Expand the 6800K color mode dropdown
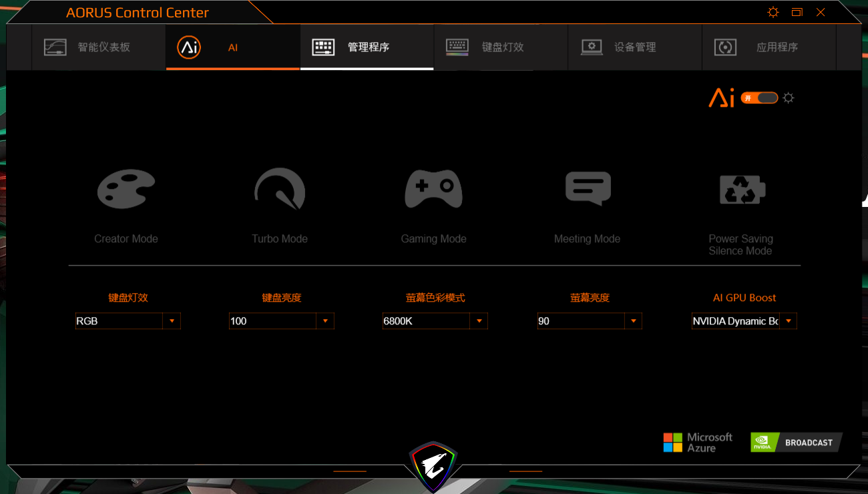868x494 pixels. (x=479, y=321)
